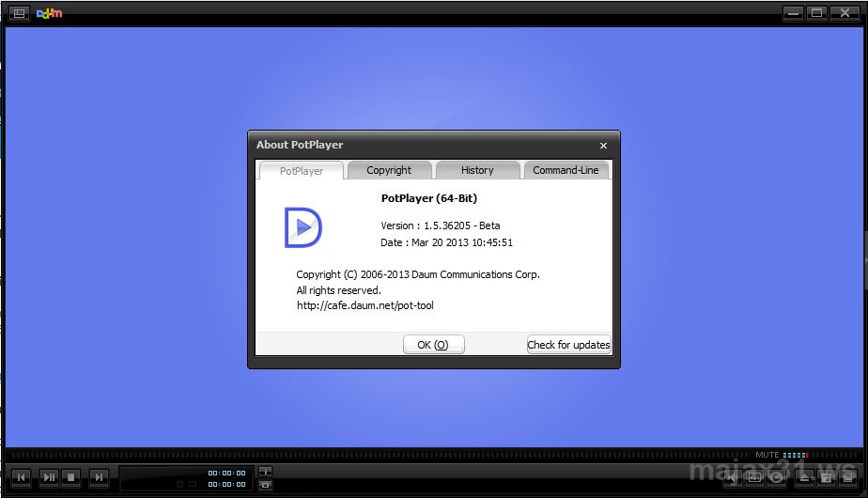Click the OK (O) button
This screenshot has height=498, width=868.
(x=433, y=345)
